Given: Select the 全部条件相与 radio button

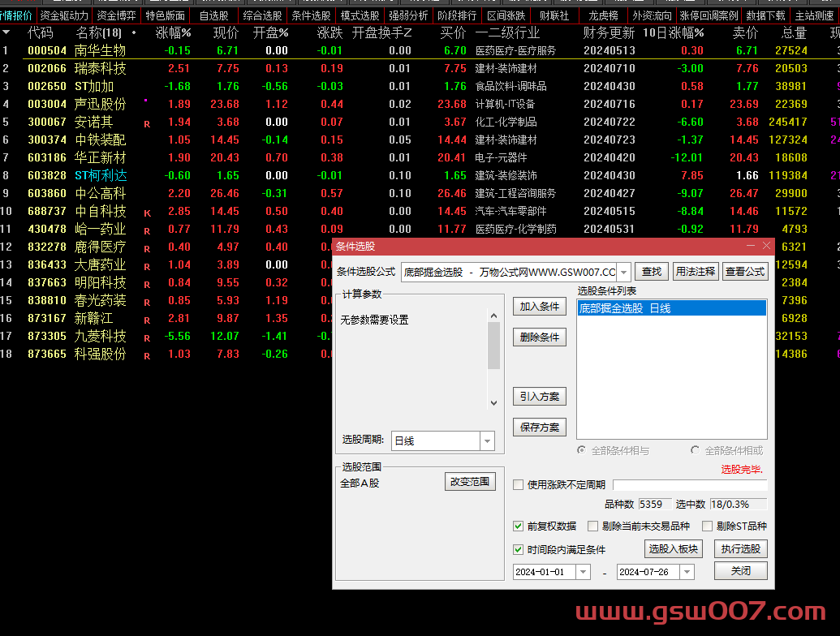Looking at the screenshot, I should (581, 450).
